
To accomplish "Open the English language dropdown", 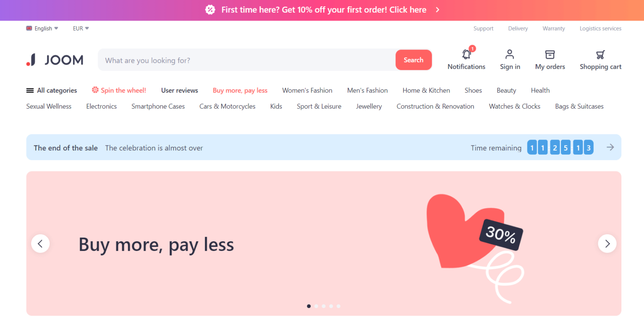I will [42, 28].
